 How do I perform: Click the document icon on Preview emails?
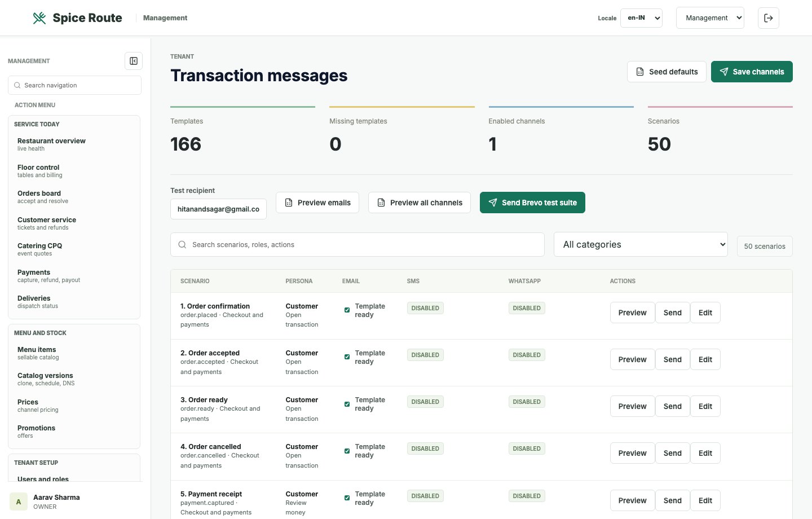[289, 203]
